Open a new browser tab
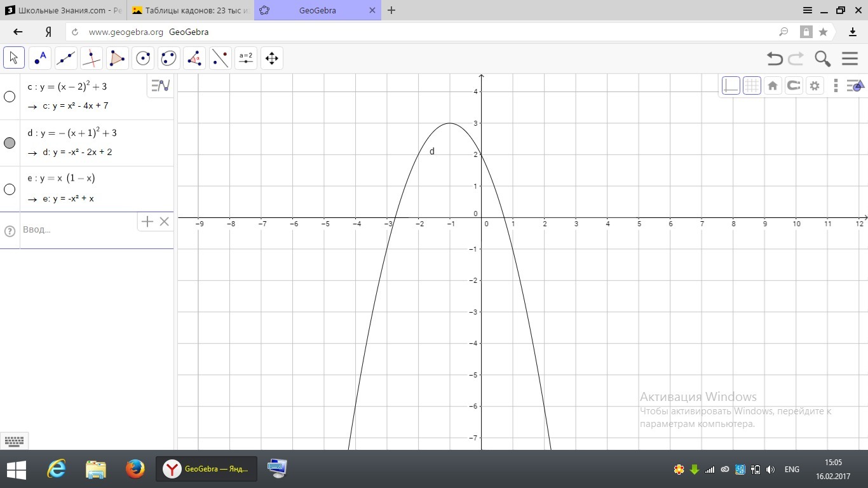The height and width of the screenshot is (488, 868). point(391,10)
